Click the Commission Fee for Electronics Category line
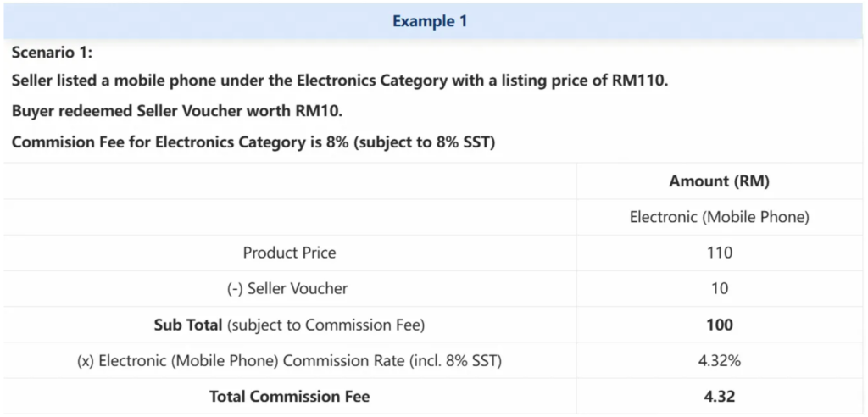 tap(253, 142)
